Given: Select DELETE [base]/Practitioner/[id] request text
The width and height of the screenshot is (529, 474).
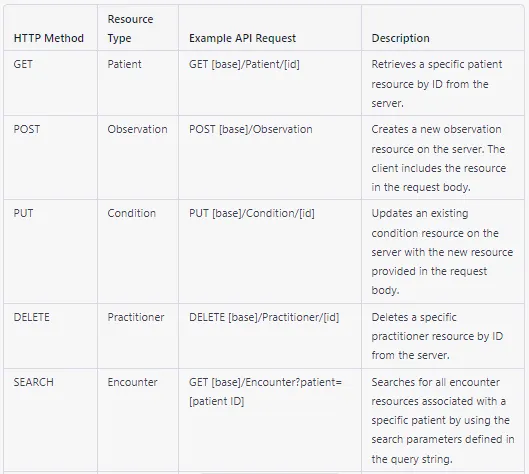Looking at the screenshot, I should [264, 317].
